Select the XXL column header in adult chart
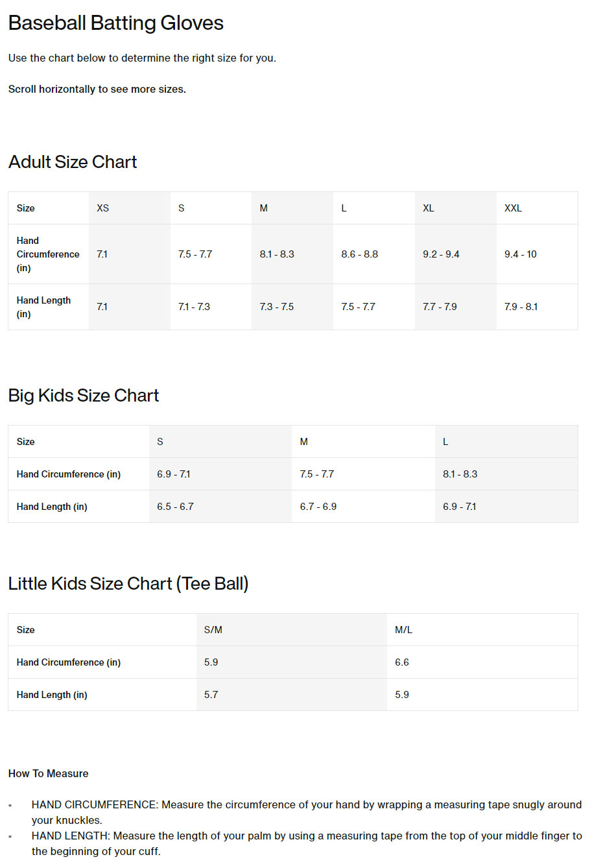Image resolution: width=590 pixels, height=868 pixels. (513, 208)
